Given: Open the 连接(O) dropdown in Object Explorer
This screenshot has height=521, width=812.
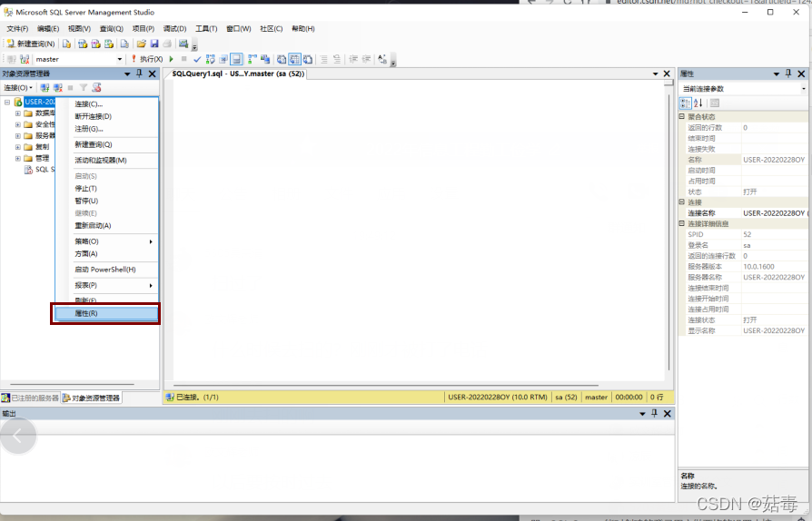Looking at the screenshot, I should (x=18, y=87).
